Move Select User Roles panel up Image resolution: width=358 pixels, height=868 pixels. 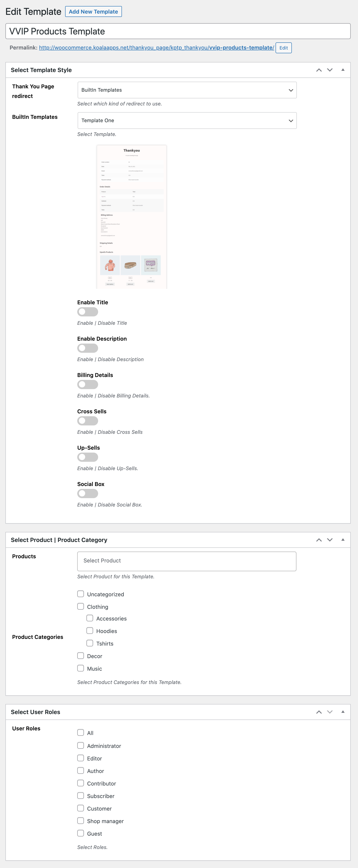tap(319, 712)
